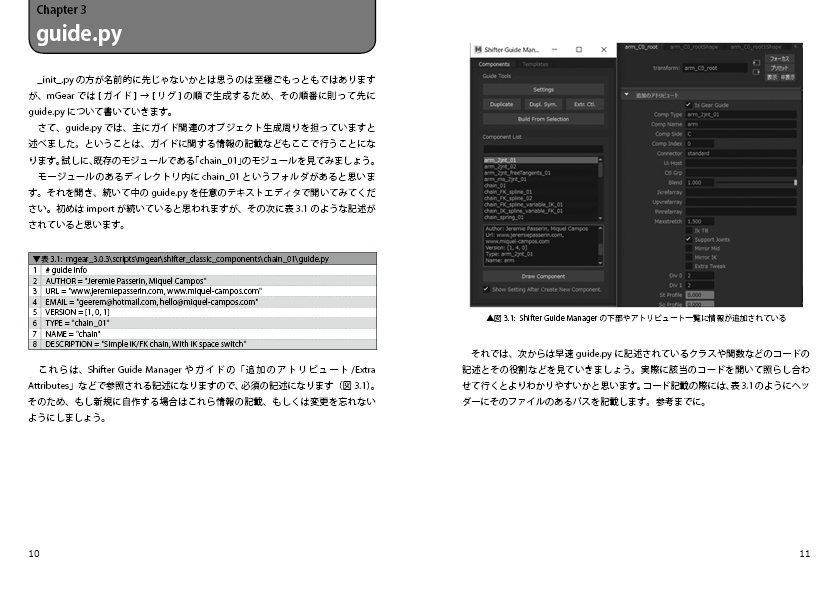The height and width of the screenshot is (595, 839).
Task: Switch to the Templates tab
Action: pos(535,64)
